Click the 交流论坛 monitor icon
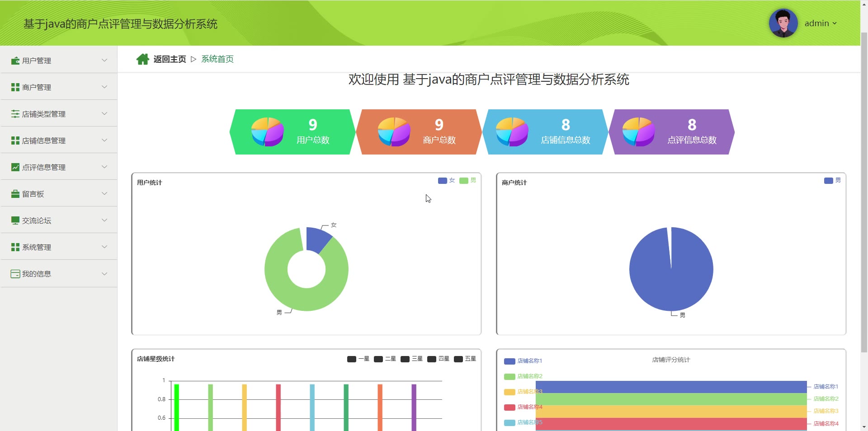Image resolution: width=868 pixels, height=431 pixels. pos(15,220)
